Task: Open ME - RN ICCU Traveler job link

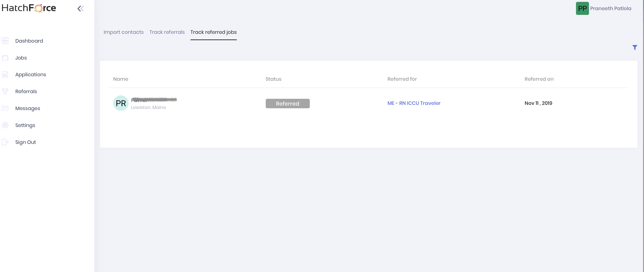Action: (414, 103)
